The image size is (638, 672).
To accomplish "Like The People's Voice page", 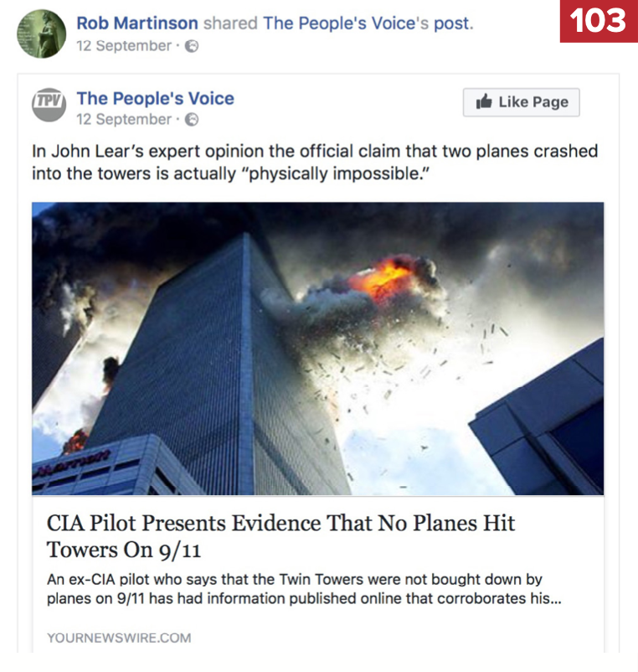I will click(521, 102).
